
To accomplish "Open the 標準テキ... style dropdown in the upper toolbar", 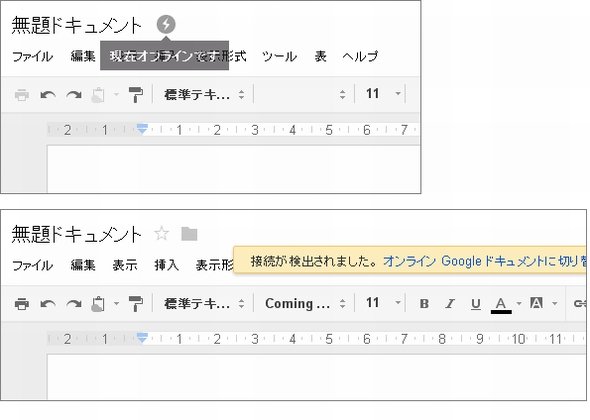I will (204, 94).
